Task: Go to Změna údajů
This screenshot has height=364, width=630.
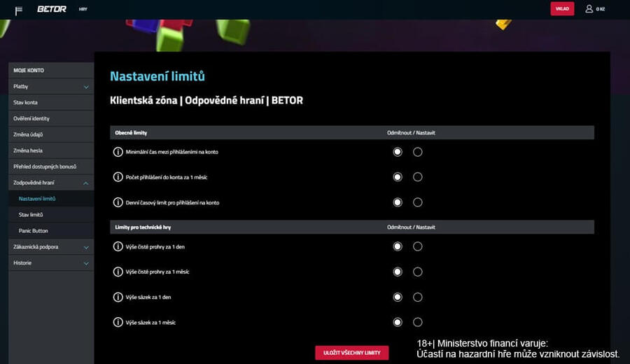Action: pos(51,134)
